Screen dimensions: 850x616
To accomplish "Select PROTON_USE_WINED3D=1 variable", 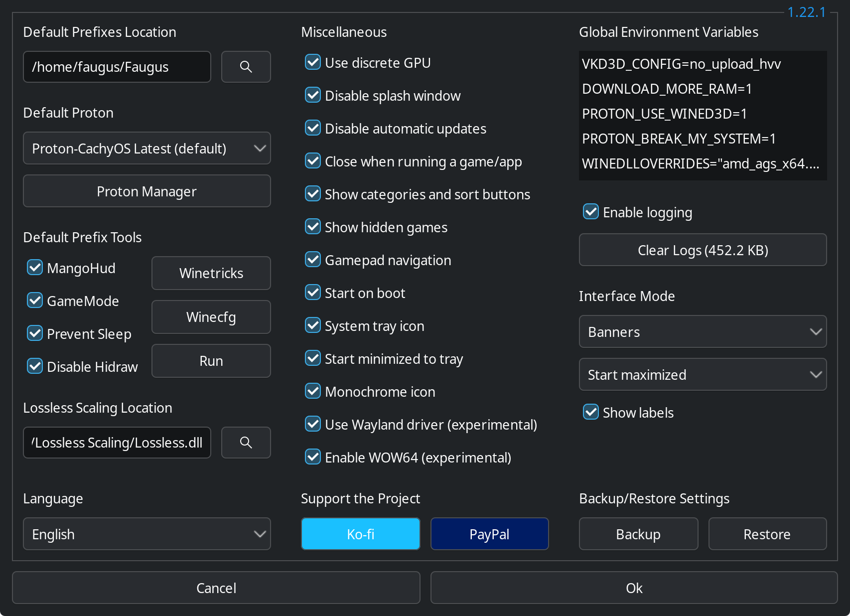I will coord(703,114).
